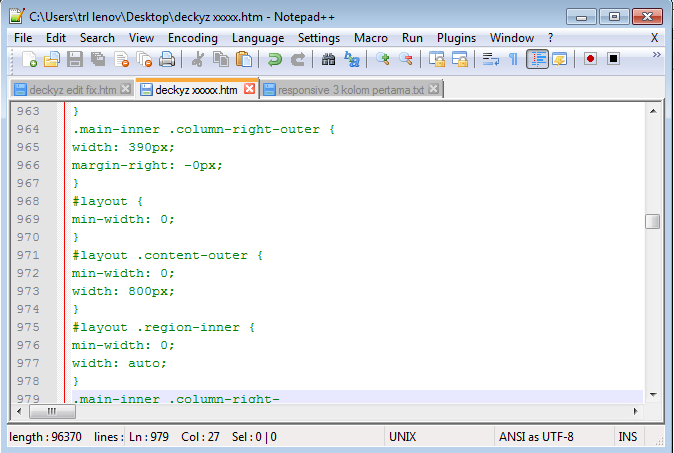
Task: Undo the last edit with the green arrow
Action: click(x=275, y=59)
